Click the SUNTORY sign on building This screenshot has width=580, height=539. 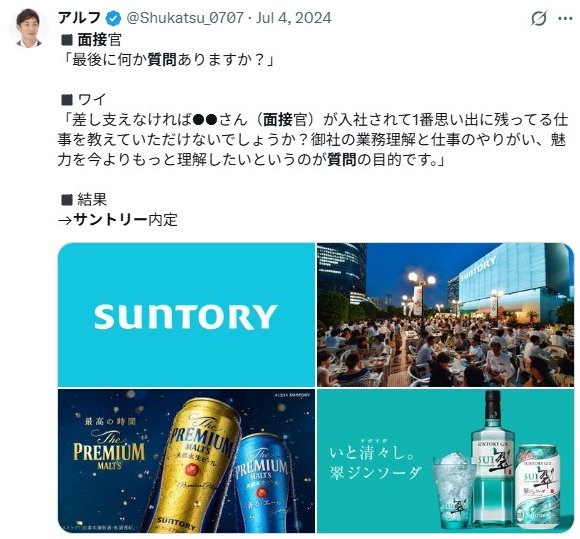coord(478,269)
